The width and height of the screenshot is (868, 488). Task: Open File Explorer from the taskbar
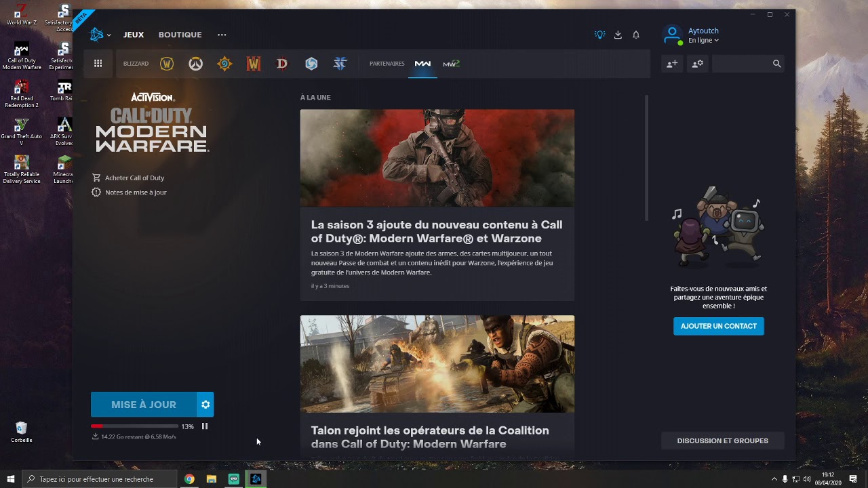[x=212, y=479]
